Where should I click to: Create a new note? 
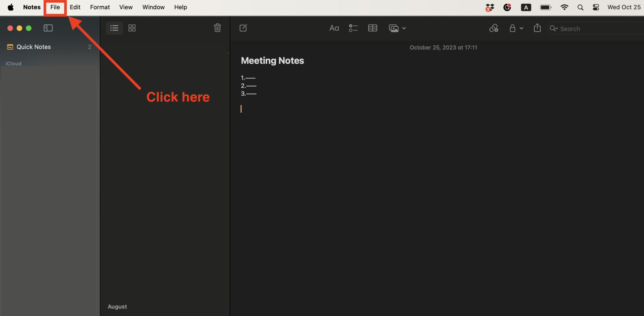(244, 28)
